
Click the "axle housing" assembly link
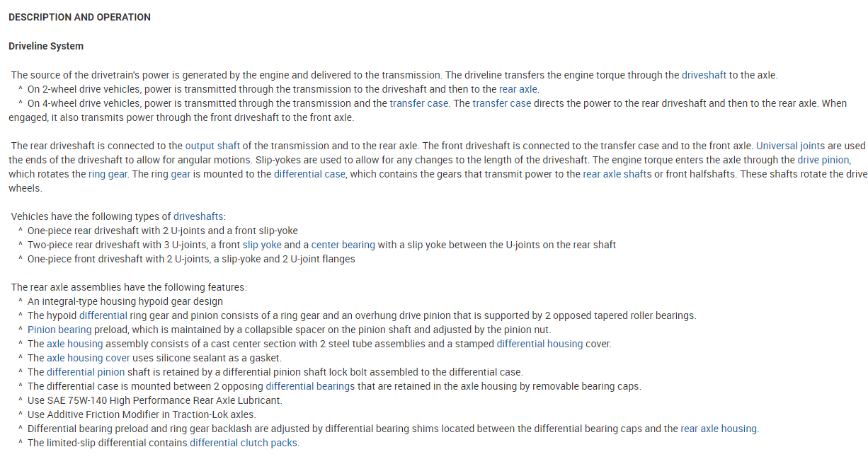pos(75,344)
